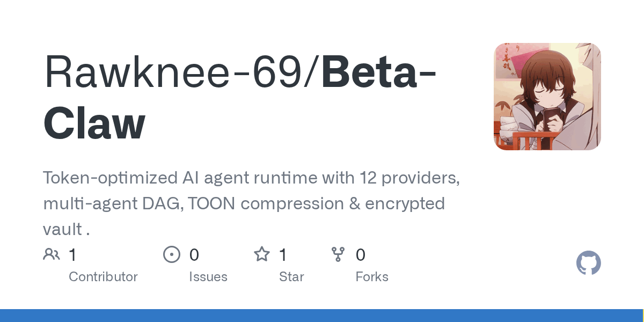Click the forks count beside the fork icon
Image resolution: width=644 pixels, height=322 pixels.
pos(361,255)
